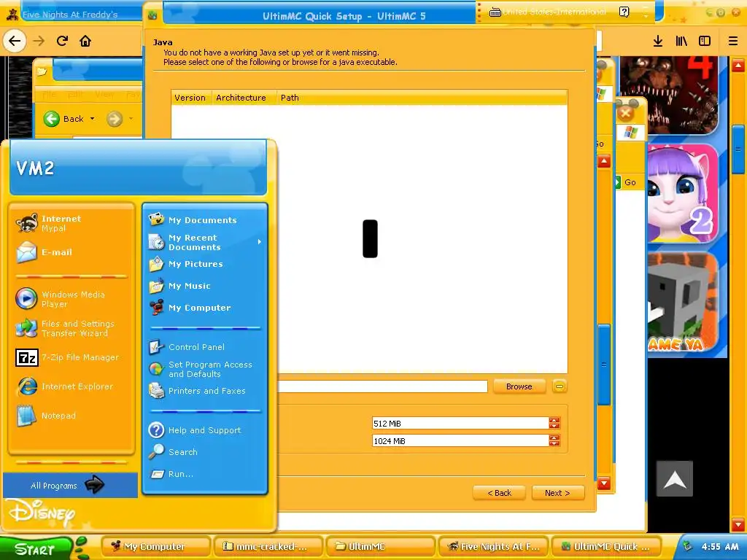Image resolution: width=747 pixels, height=560 pixels.
Task: Adjust 1024 MiB spinner arrows
Action: (x=554, y=441)
